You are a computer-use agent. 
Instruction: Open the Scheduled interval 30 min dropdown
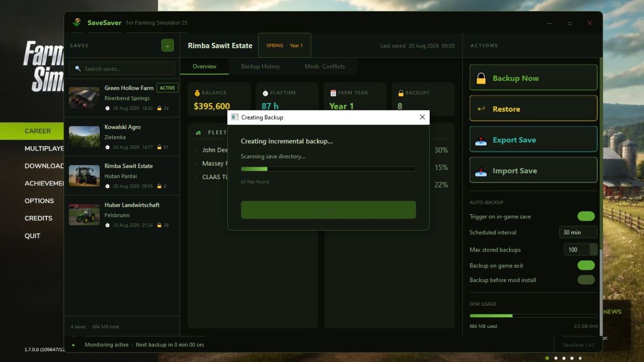(579, 232)
